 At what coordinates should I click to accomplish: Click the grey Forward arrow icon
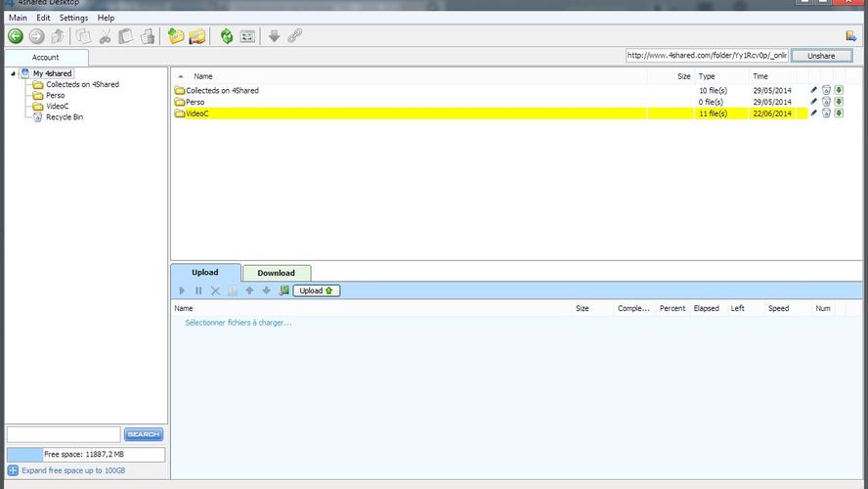(x=36, y=36)
